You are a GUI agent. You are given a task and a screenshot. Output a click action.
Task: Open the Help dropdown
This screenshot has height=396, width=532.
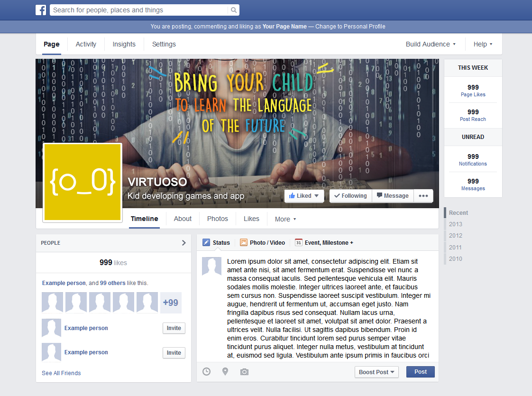pyautogui.click(x=483, y=44)
